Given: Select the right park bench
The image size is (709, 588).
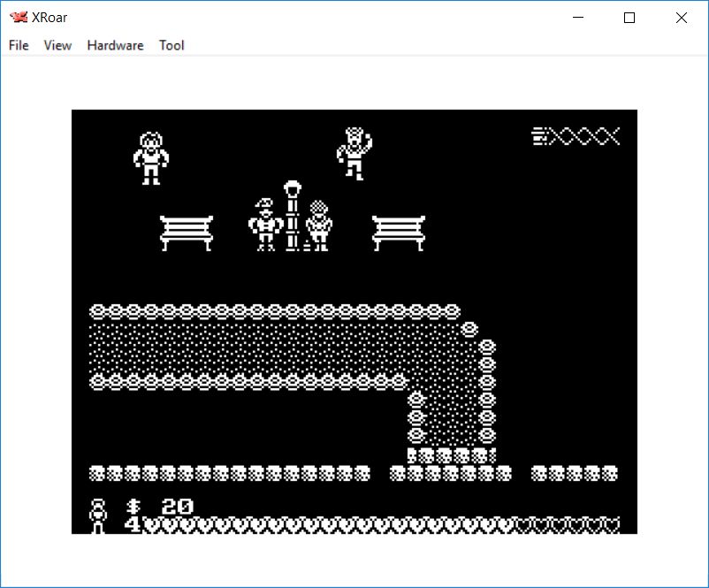Looking at the screenshot, I should pyautogui.click(x=399, y=233).
